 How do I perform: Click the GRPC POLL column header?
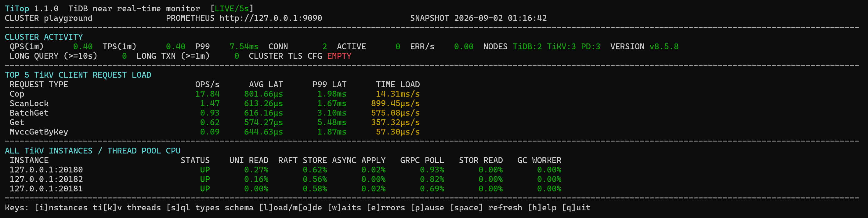[422, 160]
